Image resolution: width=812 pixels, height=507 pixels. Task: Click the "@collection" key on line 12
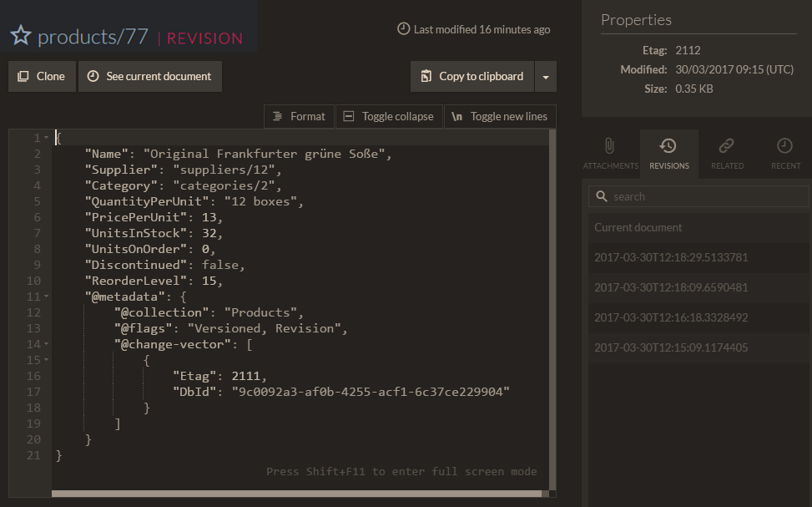[x=162, y=312]
